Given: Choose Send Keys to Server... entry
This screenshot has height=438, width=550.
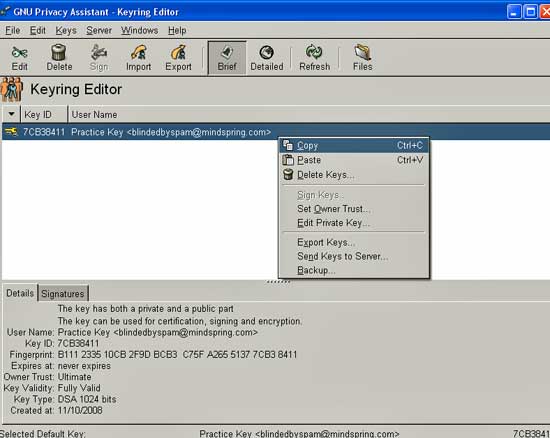Looking at the screenshot, I should [354, 256].
